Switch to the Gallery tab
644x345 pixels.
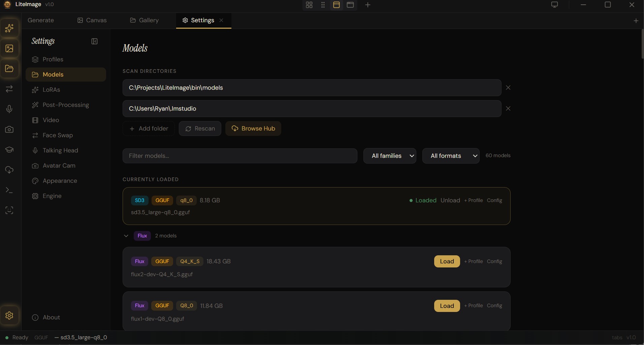pyautogui.click(x=144, y=20)
